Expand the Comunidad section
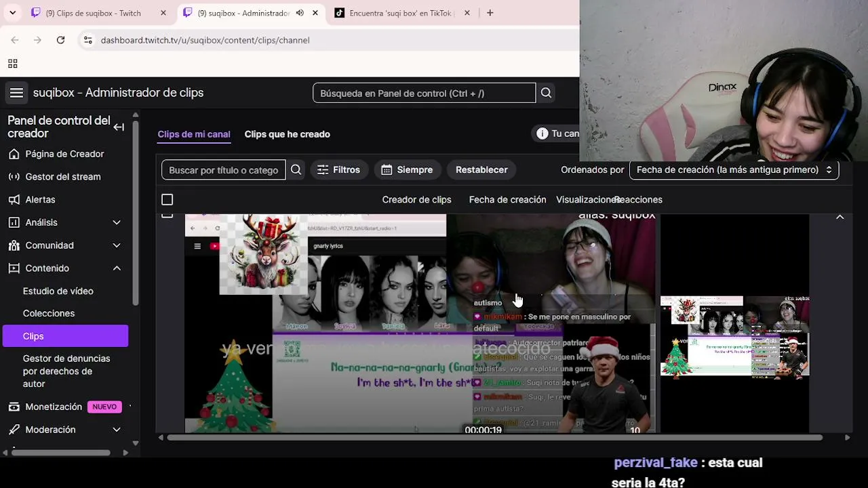This screenshot has width=868, height=488. 65,245
